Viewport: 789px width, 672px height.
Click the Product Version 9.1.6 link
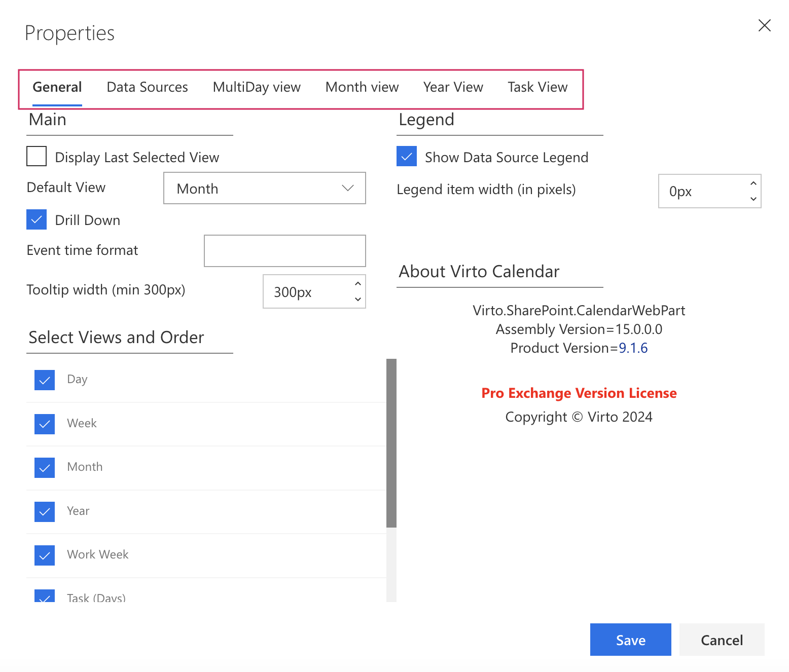click(633, 348)
